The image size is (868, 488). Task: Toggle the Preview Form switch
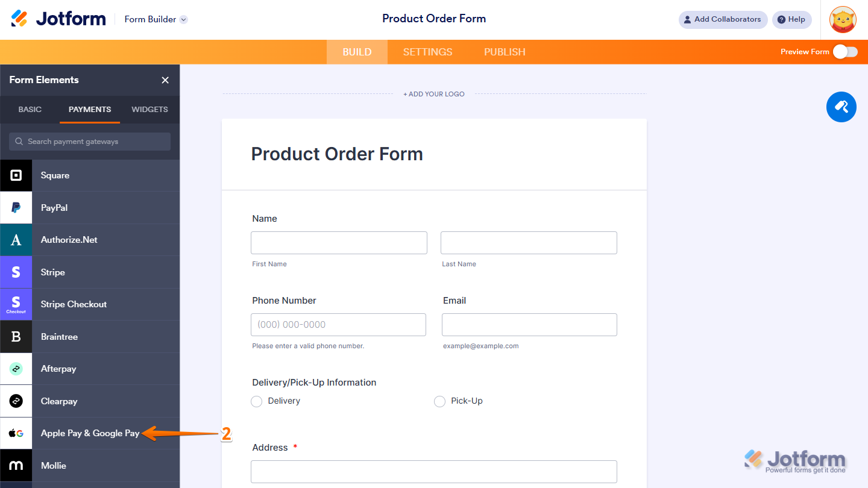coord(845,52)
